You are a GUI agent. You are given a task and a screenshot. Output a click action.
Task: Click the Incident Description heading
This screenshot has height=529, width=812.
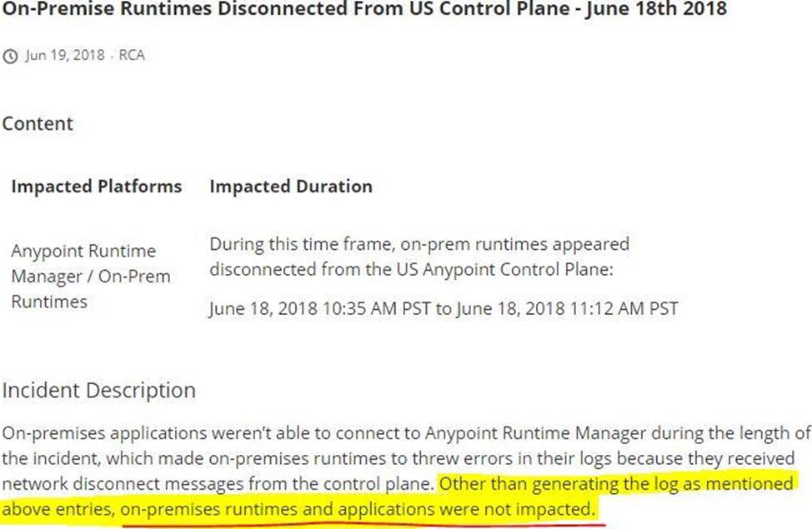(x=98, y=390)
